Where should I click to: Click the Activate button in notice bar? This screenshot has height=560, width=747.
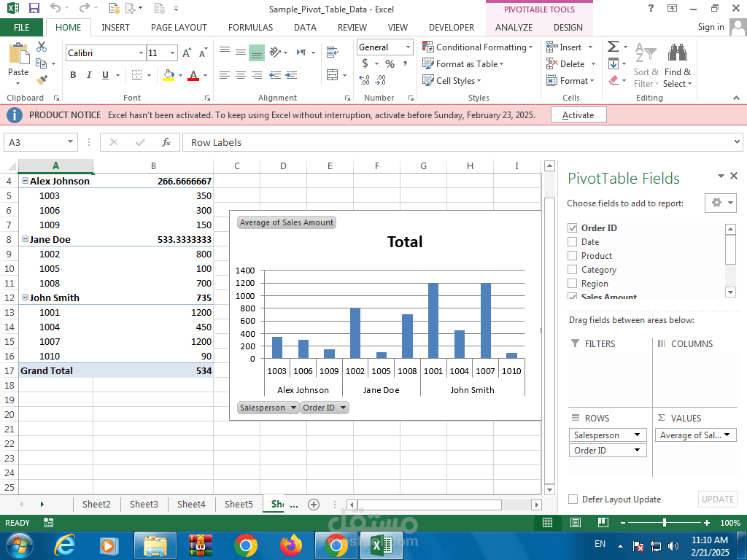tap(578, 114)
